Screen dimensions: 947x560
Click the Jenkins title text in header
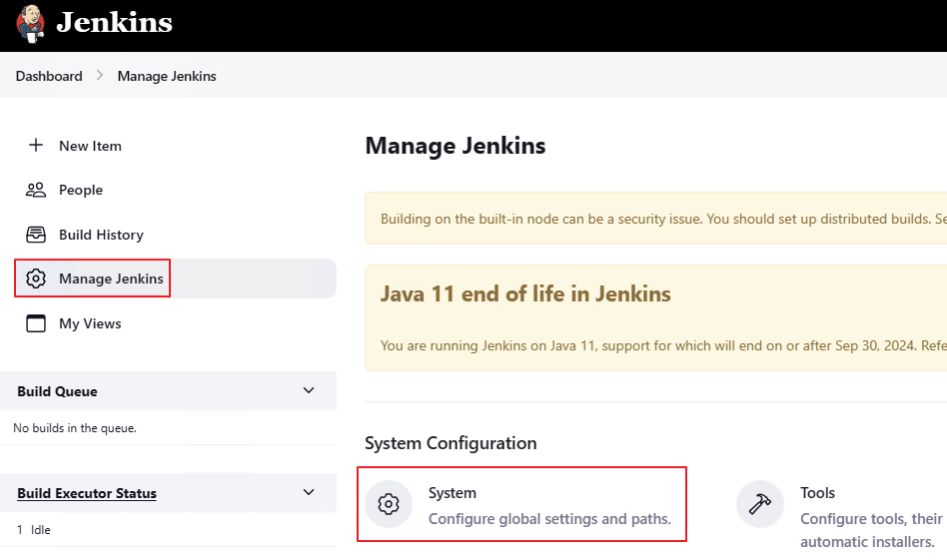114,23
